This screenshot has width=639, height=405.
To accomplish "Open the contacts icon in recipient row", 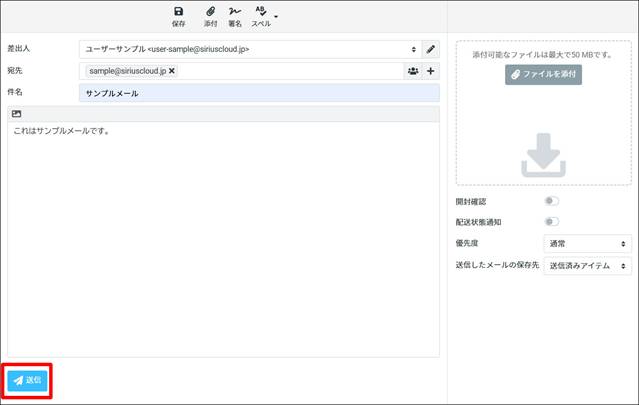I will [x=412, y=71].
